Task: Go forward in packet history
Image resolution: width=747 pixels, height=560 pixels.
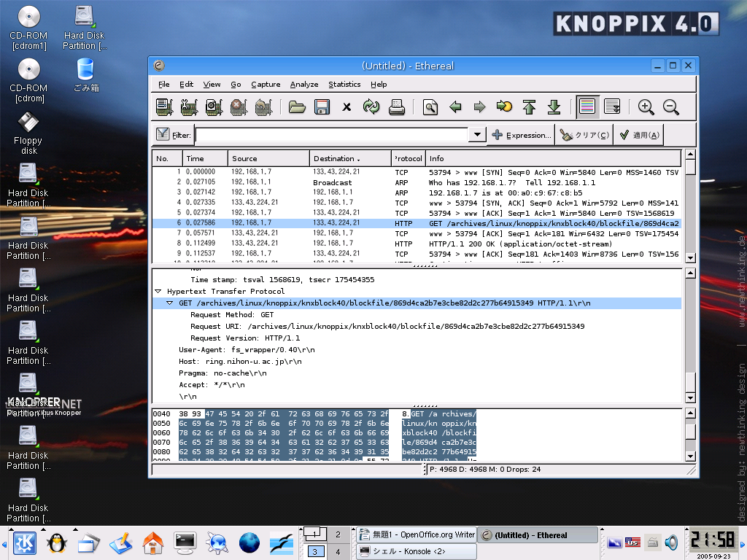Action: 480,106
